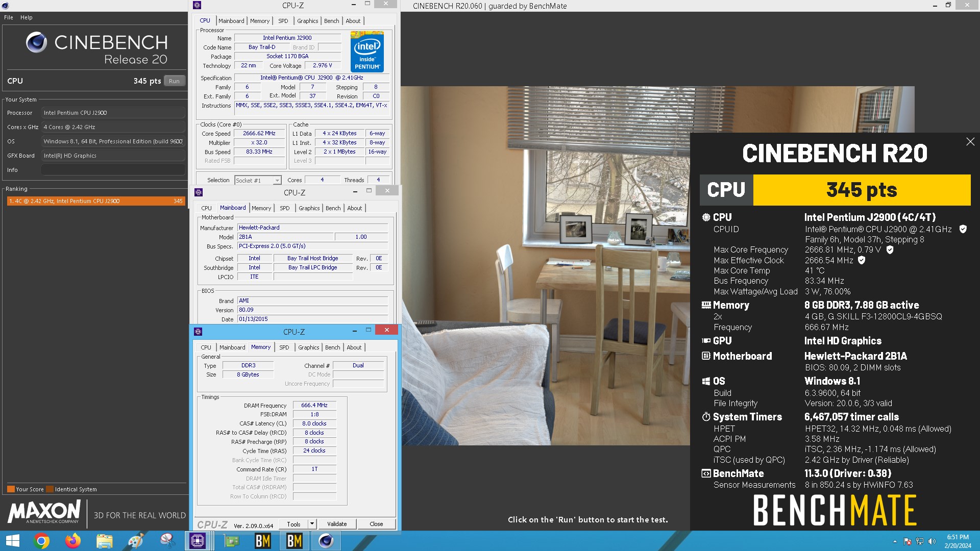Open SPD tab in the CPU-Z Mainboard window
The height and width of the screenshot is (551, 980).
(284, 208)
